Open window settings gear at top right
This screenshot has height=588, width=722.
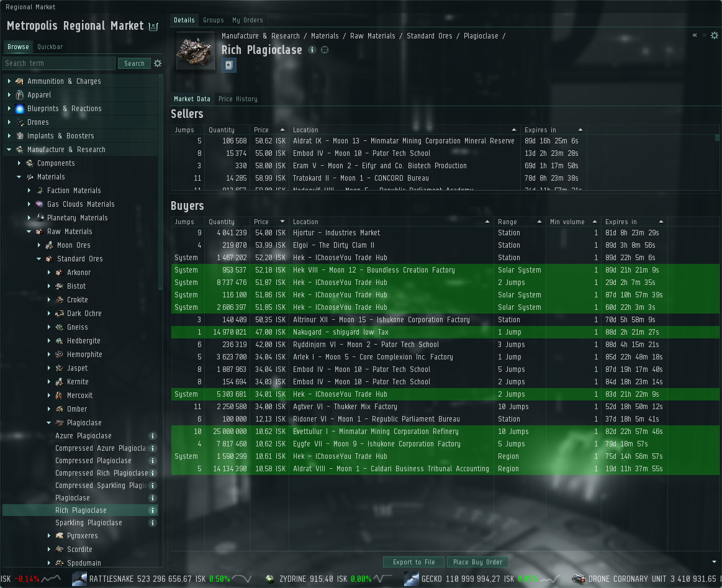[x=714, y=35]
